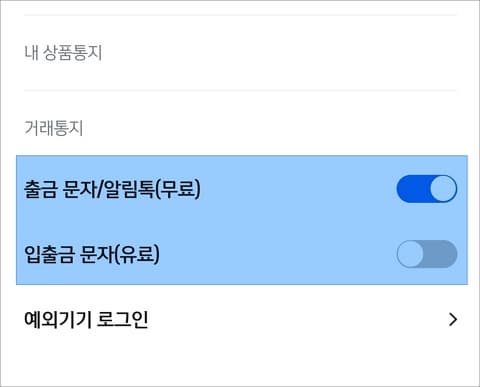Click the 내 상품통지 label

(x=63, y=52)
